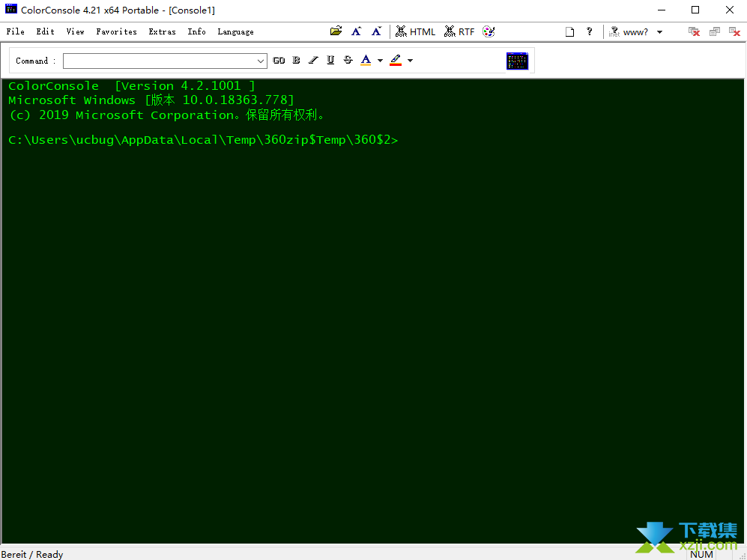The height and width of the screenshot is (560, 747).
Task: Minimize the ColorConsole window
Action: [x=662, y=10]
